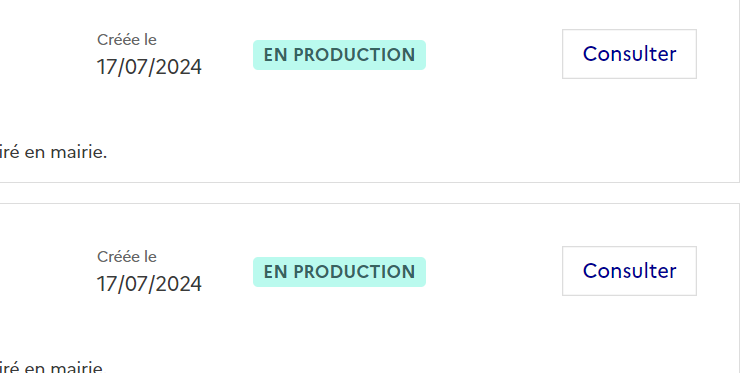Click 'en mairie.' text in the top card
The width and height of the screenshot is (741, 373).
pos(66,152)
